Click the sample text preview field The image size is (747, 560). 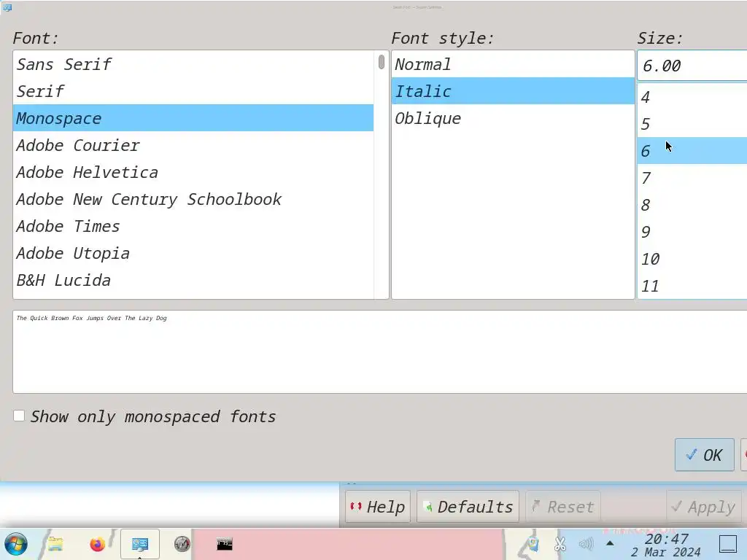point(379,351)
